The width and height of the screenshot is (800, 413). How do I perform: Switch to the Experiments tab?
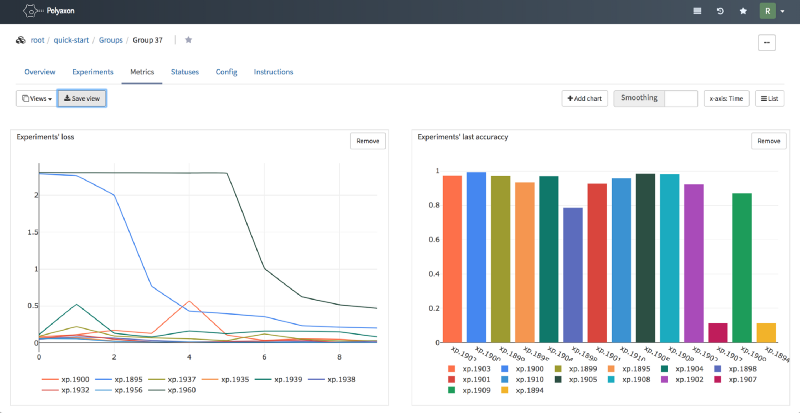(93, 72)
